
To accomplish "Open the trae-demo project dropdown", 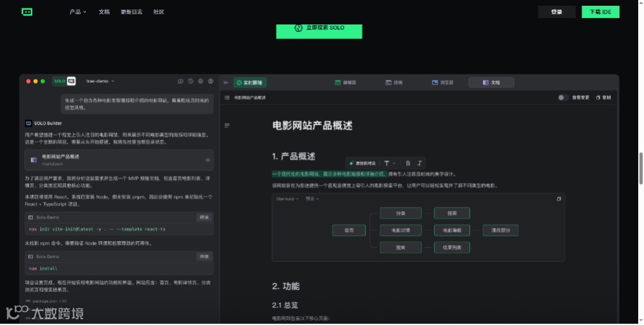I will (x=100, y=81).
